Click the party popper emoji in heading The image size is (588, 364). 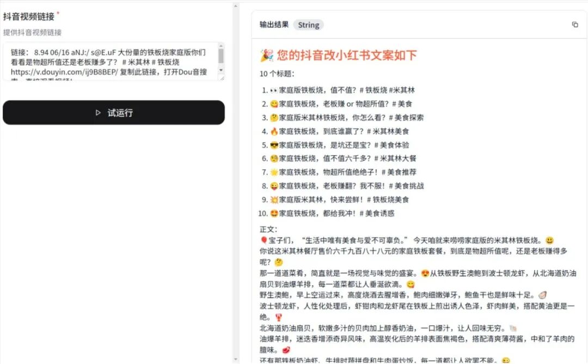[x=267, y=55]
